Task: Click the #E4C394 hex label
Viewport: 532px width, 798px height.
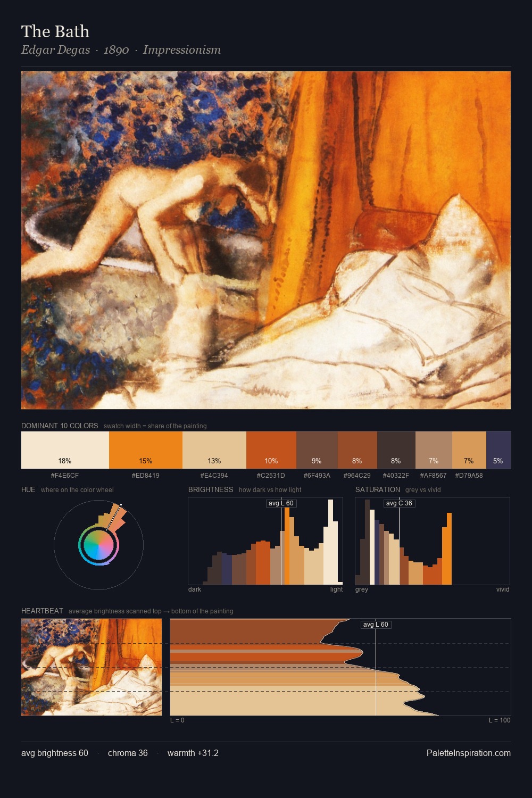Action: tap(214, 476)
